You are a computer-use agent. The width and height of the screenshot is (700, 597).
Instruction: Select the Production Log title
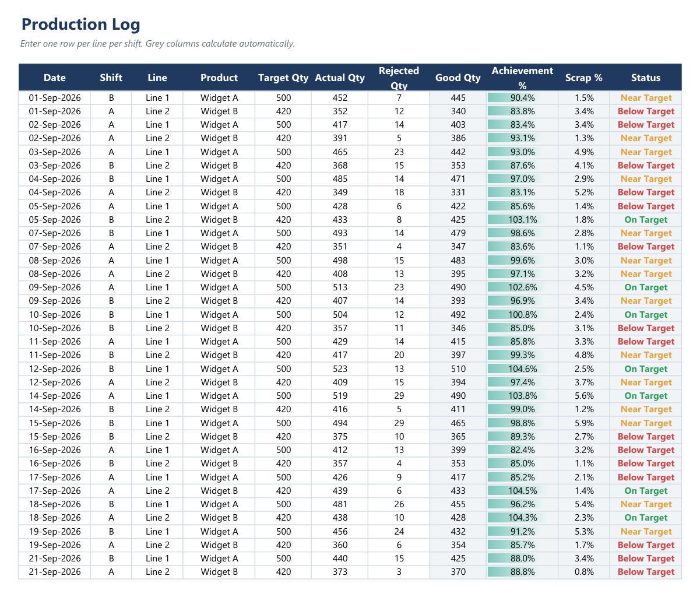(80, 24)
